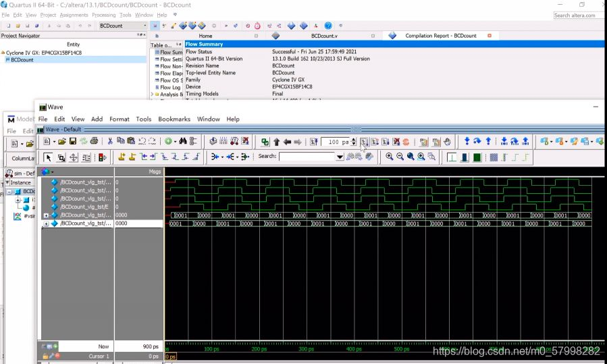Select the Pan Mode four-arrow tool

coord(74,157)
